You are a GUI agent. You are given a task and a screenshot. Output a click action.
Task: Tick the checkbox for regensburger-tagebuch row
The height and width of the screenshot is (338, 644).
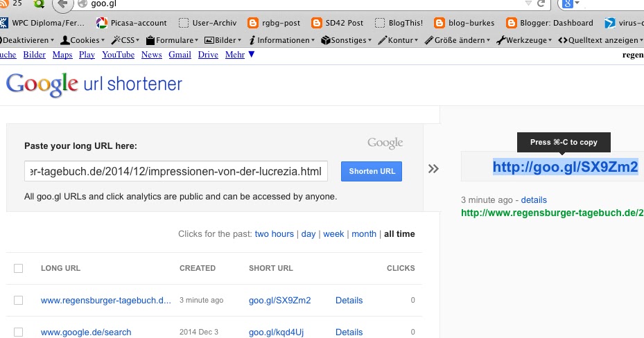click(x=18, y=301)
